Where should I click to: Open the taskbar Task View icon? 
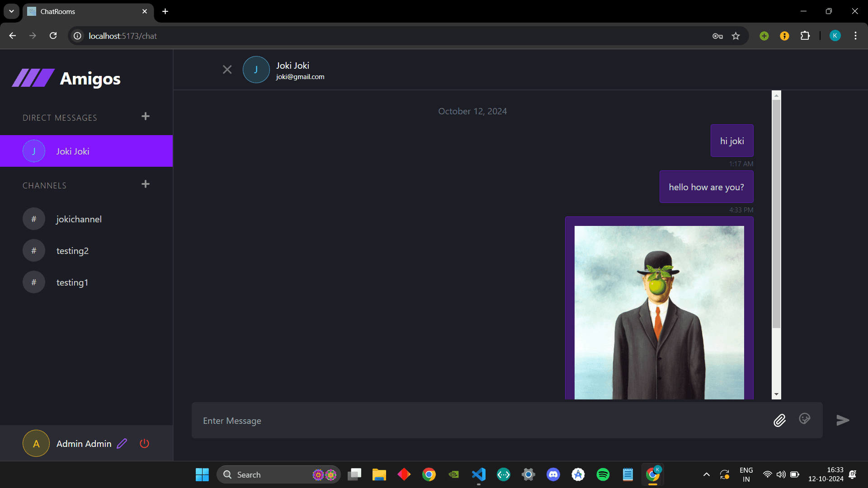click(354, 474)
